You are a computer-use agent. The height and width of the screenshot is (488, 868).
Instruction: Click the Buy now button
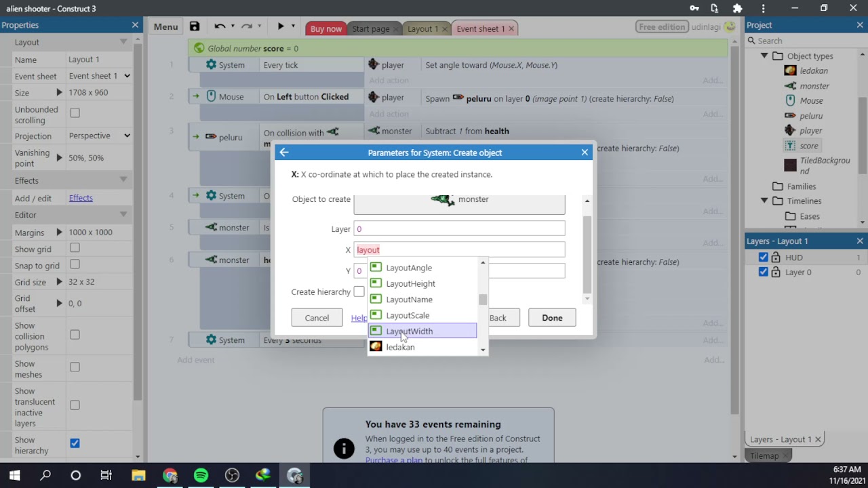[326, 28]
